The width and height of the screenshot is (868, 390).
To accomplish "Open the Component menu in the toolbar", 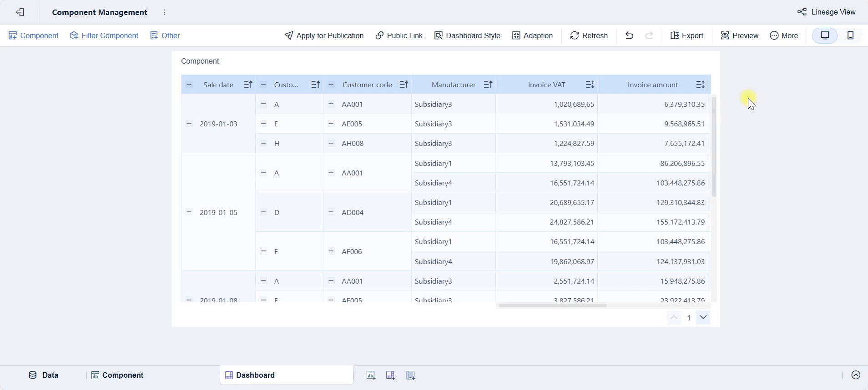I will point(34,35).
